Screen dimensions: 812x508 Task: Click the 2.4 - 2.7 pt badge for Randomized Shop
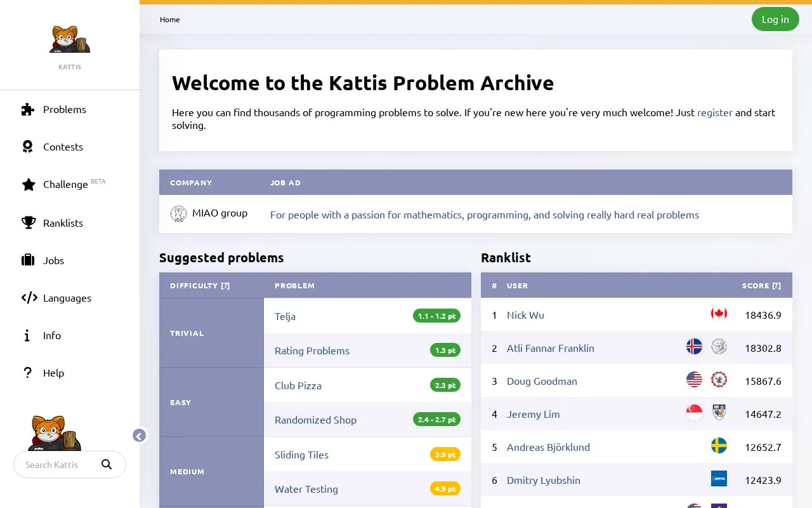(436, 420)
